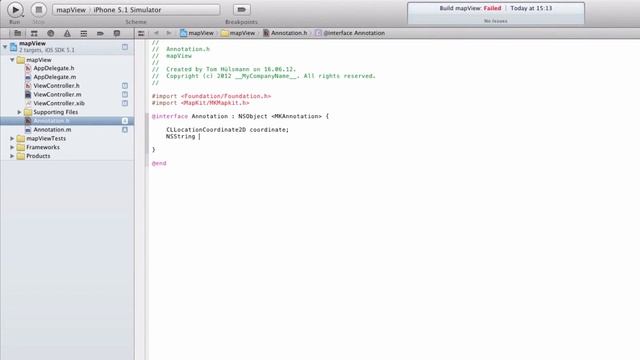This screenshot has width=640, height=360.
Task: Click the @interface keyword line
Action: tap(240, 116)
